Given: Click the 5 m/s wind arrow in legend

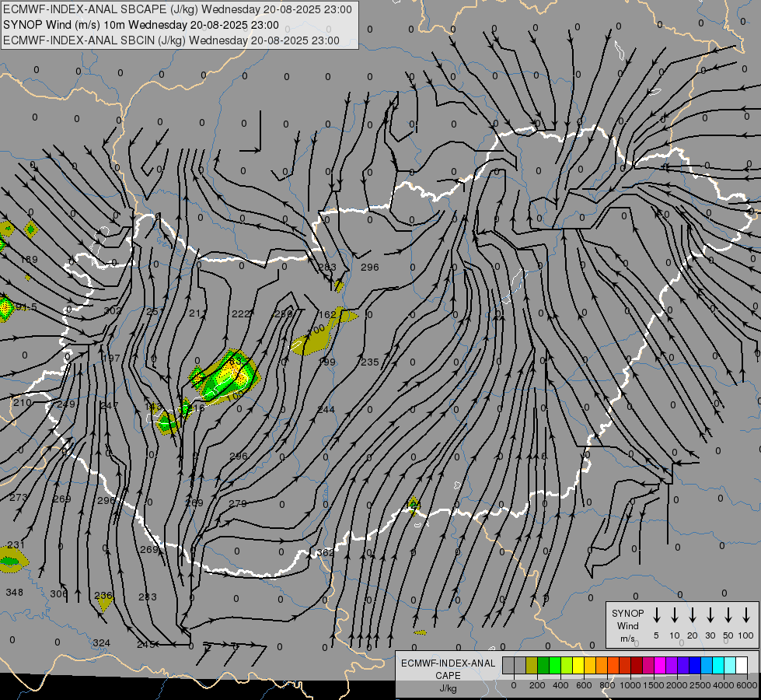Looking at the screenshot, I should [656, 615].
